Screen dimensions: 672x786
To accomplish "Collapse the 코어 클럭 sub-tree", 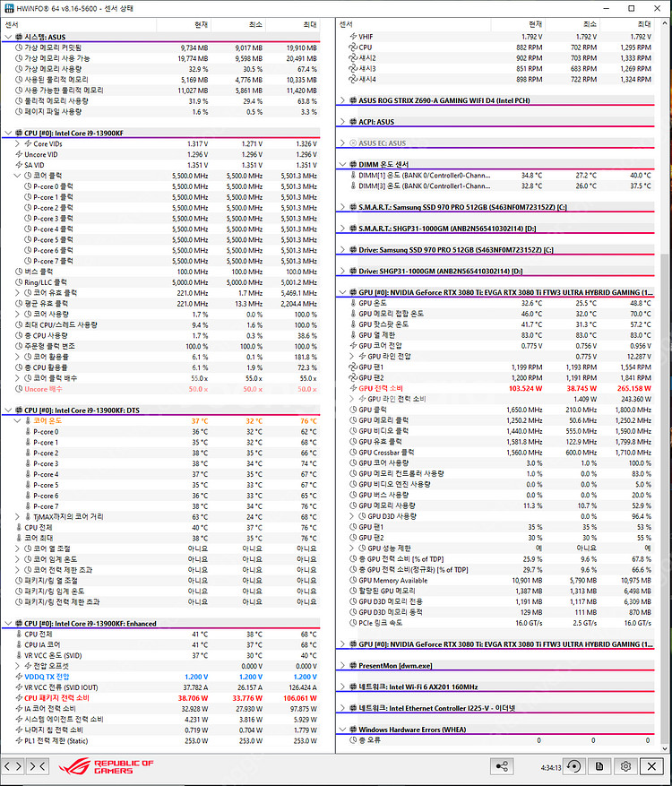I will (18, 176).
